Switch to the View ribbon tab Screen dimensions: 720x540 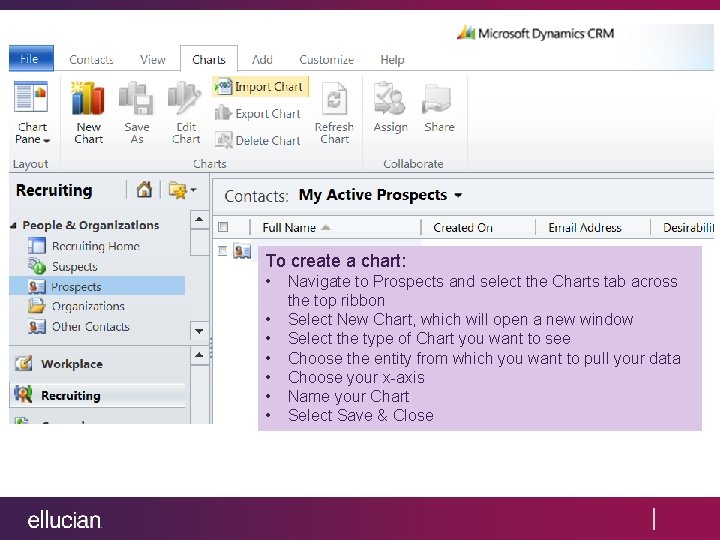click(152, 60)
